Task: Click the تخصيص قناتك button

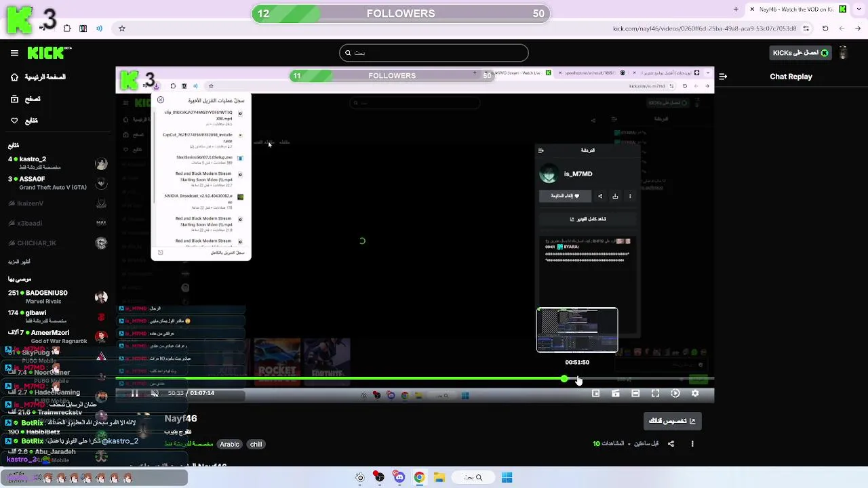Action: 672,421
